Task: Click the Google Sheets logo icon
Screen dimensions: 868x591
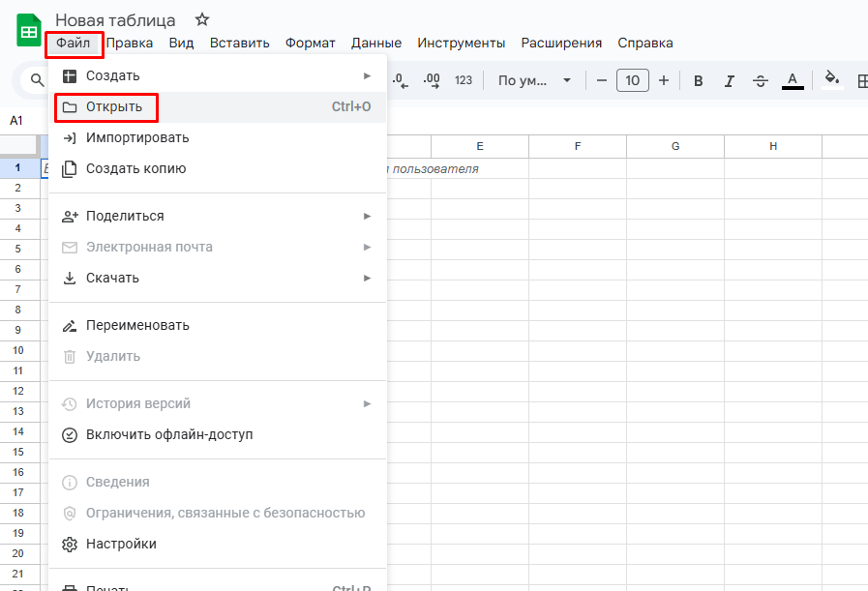Action: pos(29,30)
